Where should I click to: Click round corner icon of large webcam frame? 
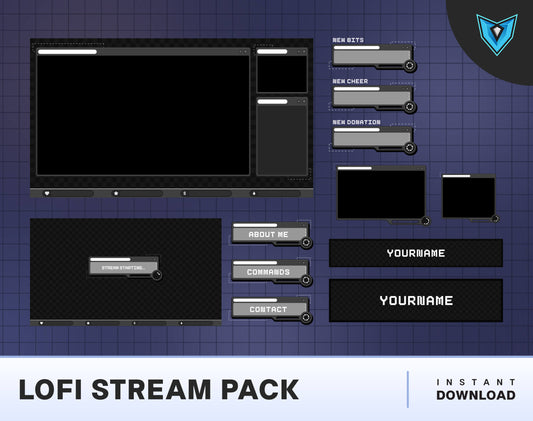point(425,221)
